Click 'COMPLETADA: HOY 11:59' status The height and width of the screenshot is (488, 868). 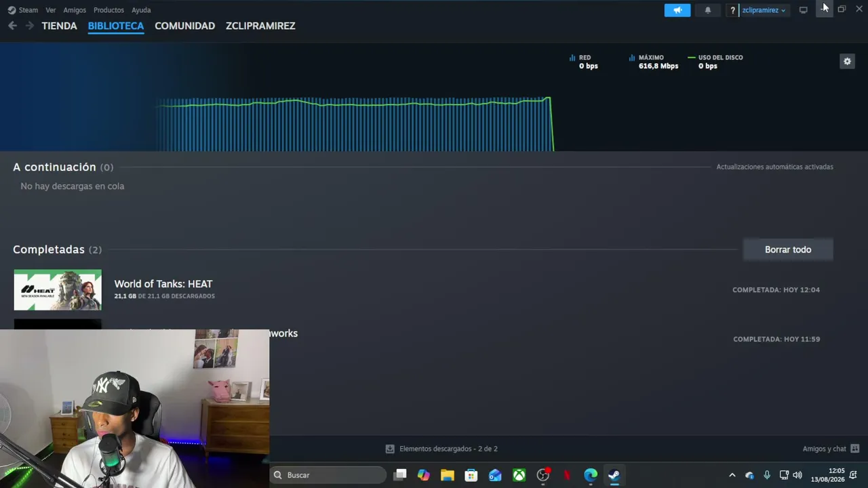tap(776, 339)
